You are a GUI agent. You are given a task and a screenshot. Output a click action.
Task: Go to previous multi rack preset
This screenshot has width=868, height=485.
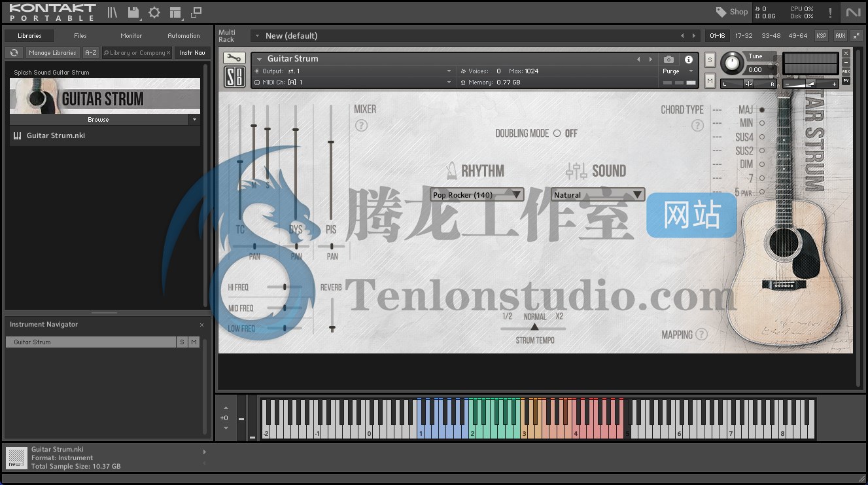[682, 36]
